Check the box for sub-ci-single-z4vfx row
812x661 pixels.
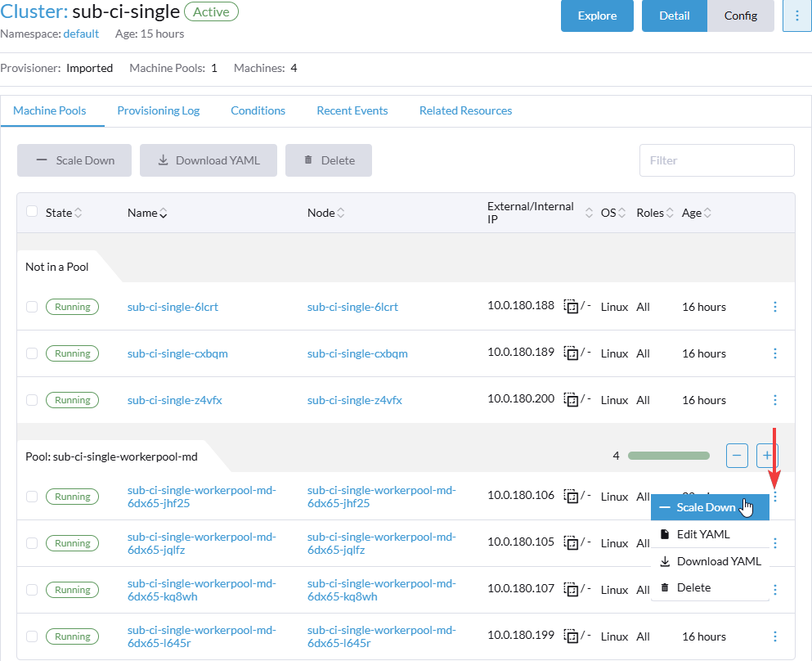(x=32, y=401)
